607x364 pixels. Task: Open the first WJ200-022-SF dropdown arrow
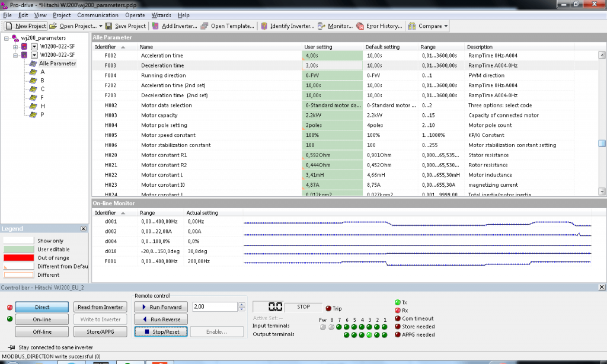(x=34, y=46)
